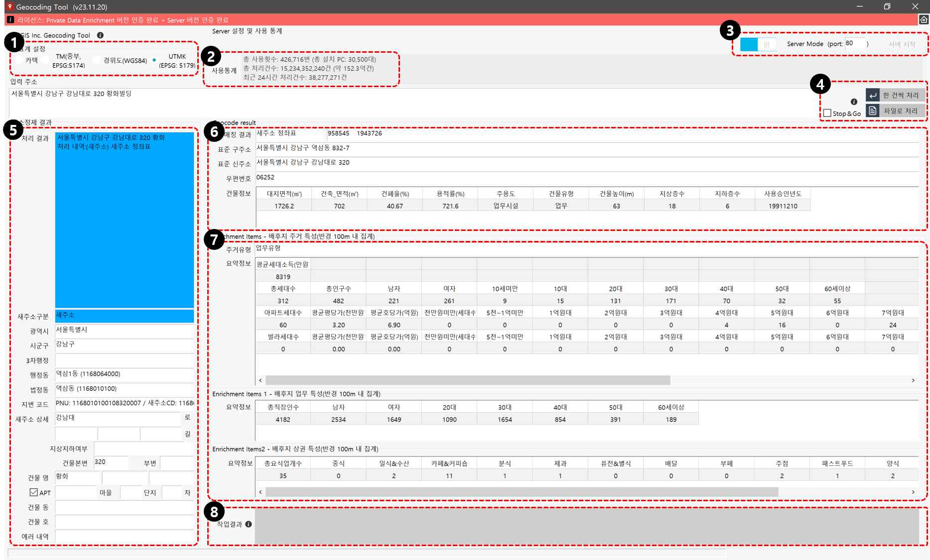This screenshot has width=930, height=560.
Task: Click the 광역시 field showing 서울특별시
Action: click(124, 331)
